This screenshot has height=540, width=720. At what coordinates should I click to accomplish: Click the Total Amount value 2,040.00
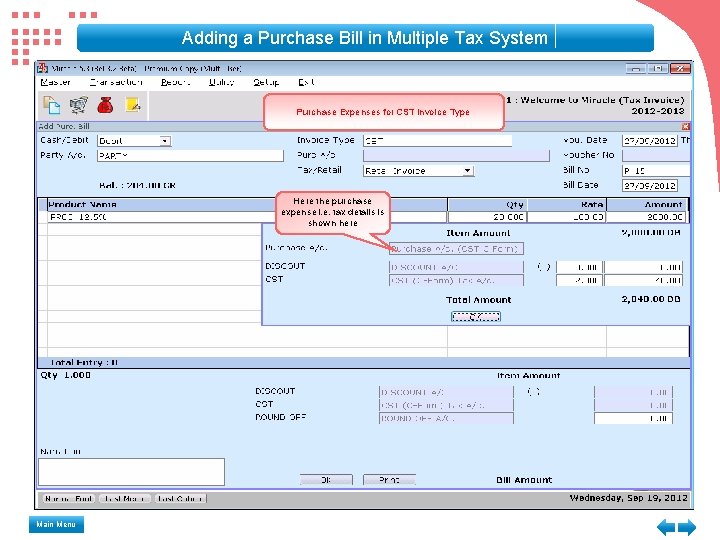651,299
